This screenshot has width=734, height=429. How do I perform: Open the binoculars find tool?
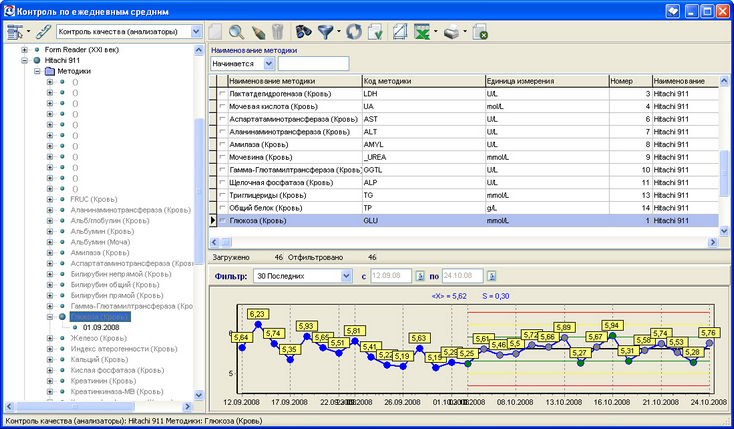tap(305, 31)
